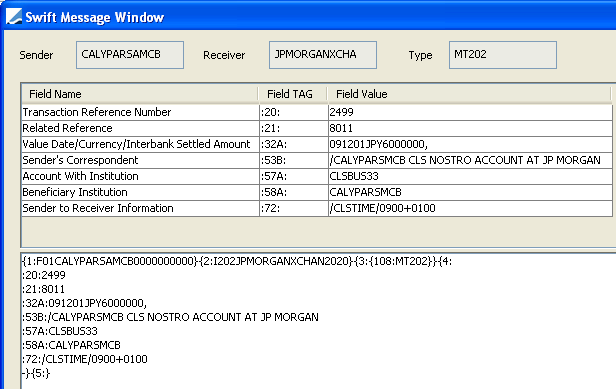Click the CALYPARSMCB value cell in table

point(470,193)
